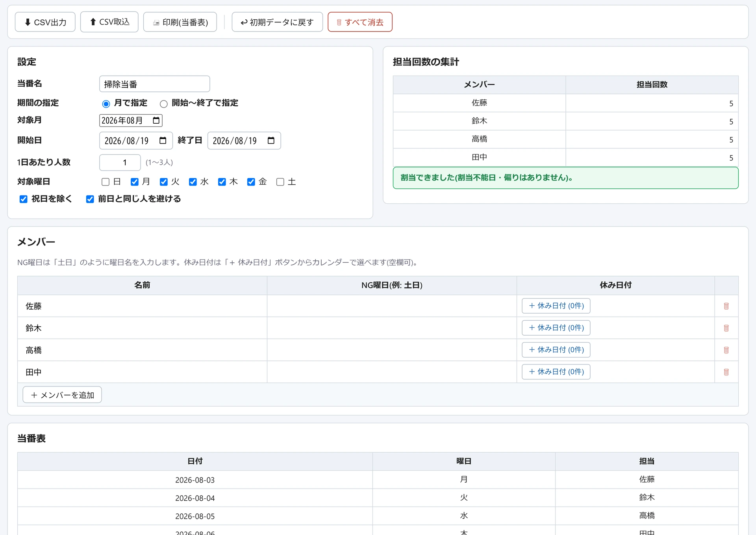Edit the name cell 佐藤 in members table
This screenshot has width=756, height=535.
[142, 306]
